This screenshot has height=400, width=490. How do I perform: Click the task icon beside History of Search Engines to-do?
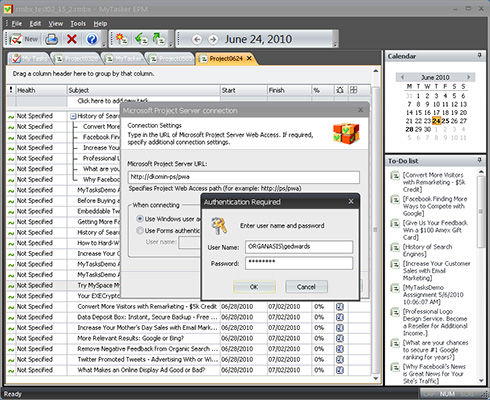click(395, 247)
